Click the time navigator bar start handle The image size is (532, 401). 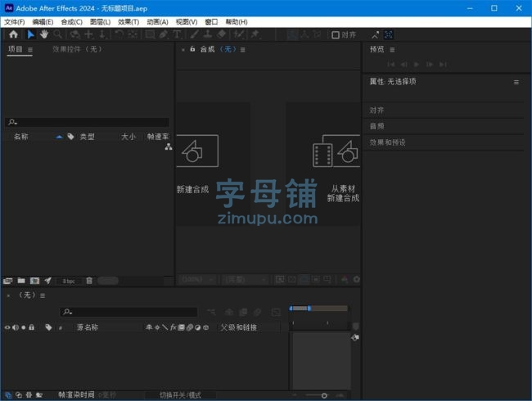(x=291, y=308)
